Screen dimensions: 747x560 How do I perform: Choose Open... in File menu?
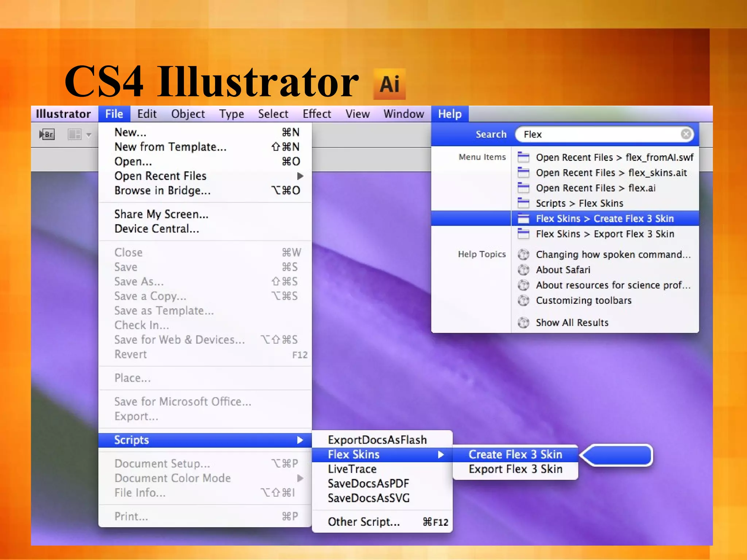(x=205, y=161)
